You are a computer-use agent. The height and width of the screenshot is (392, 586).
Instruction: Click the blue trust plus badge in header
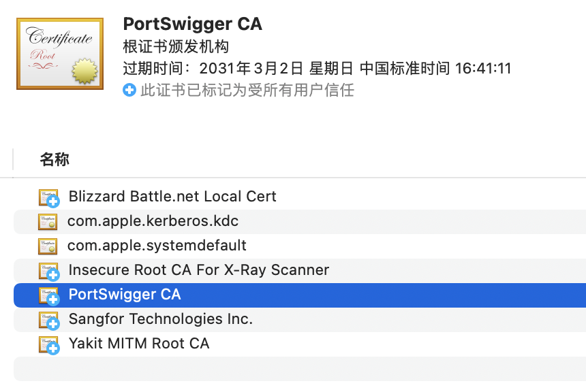point(129,90)
